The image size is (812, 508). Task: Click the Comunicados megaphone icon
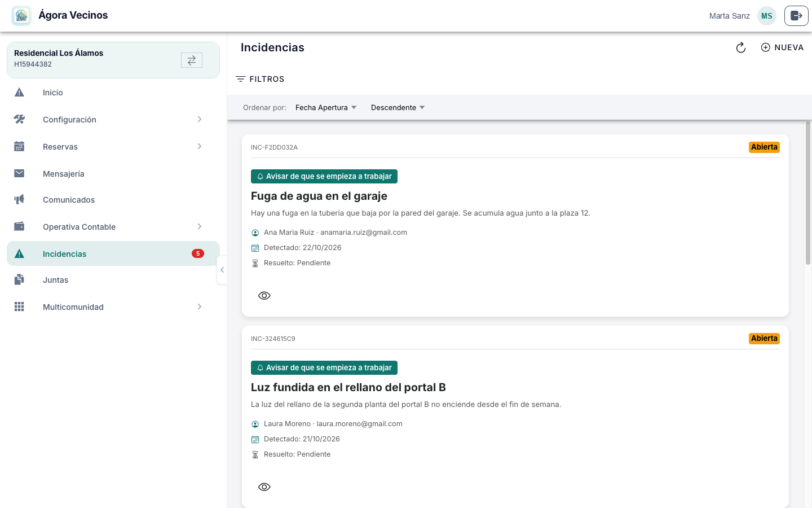(19, 199)
